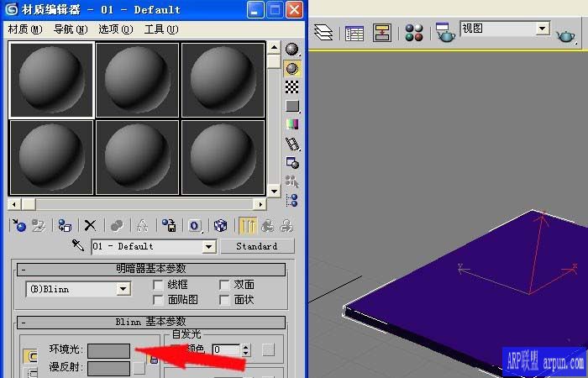Assign material to selection icon
Image resolution: width=588 pixels, height=378 pixels.
pyautogui.click(x=65, y=225)
